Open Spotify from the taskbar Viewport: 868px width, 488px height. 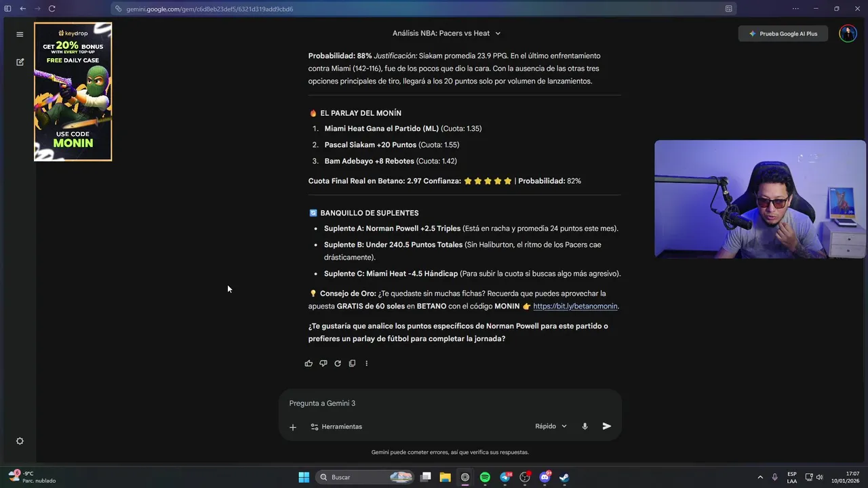(x=485, y=477)
